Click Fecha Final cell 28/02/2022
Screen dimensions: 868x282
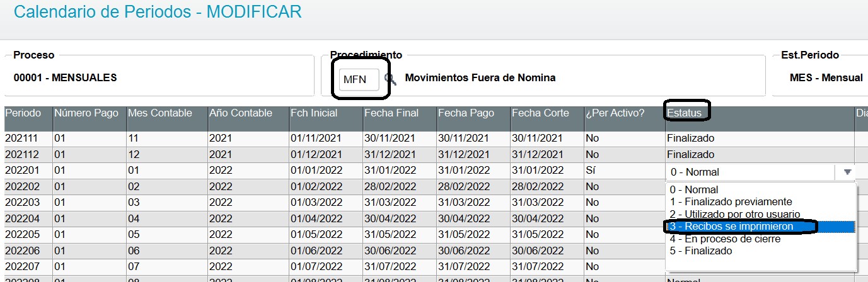click(400, 187)
